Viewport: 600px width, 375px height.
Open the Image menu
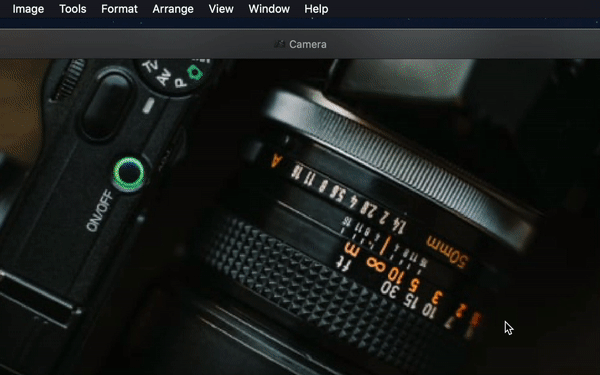[28, 9]
